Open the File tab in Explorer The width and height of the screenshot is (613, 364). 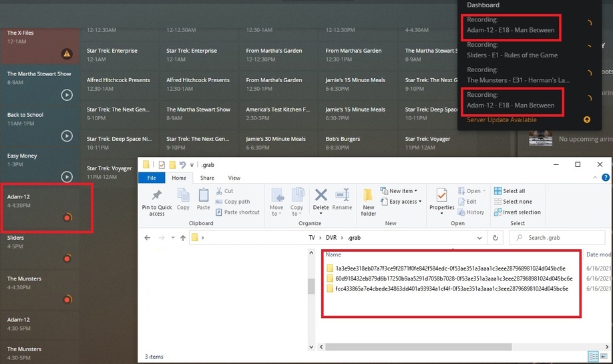[x=152, y=178]
